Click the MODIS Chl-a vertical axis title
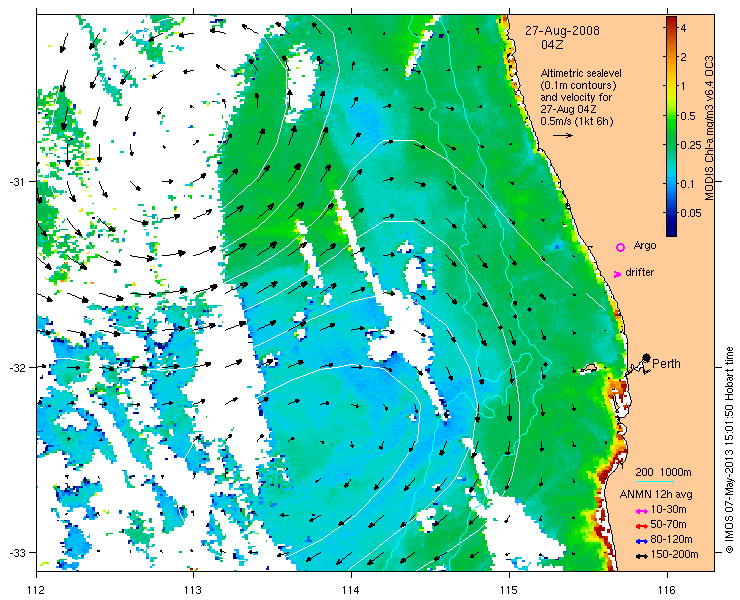This screenshot has width=740, height=600. [708, 128]
